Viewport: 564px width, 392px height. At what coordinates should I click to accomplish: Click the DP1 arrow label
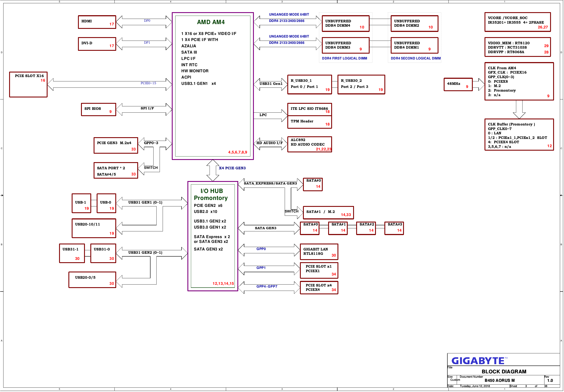pos(147,43)
